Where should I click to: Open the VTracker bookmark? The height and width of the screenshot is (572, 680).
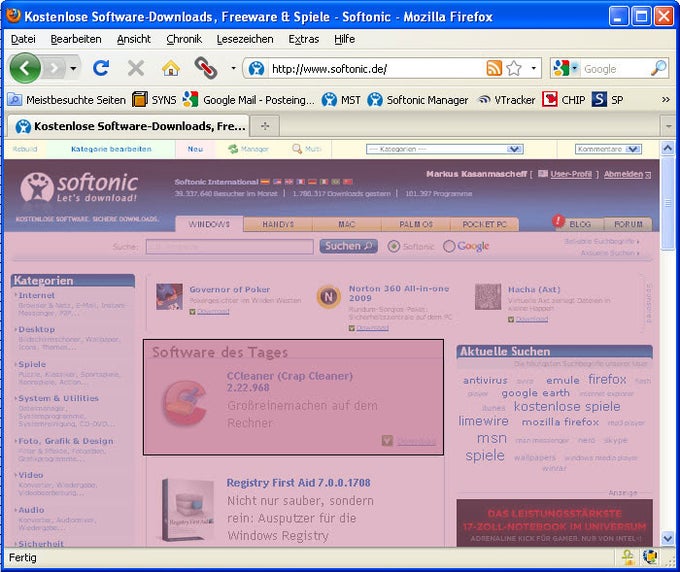point(506,100)
